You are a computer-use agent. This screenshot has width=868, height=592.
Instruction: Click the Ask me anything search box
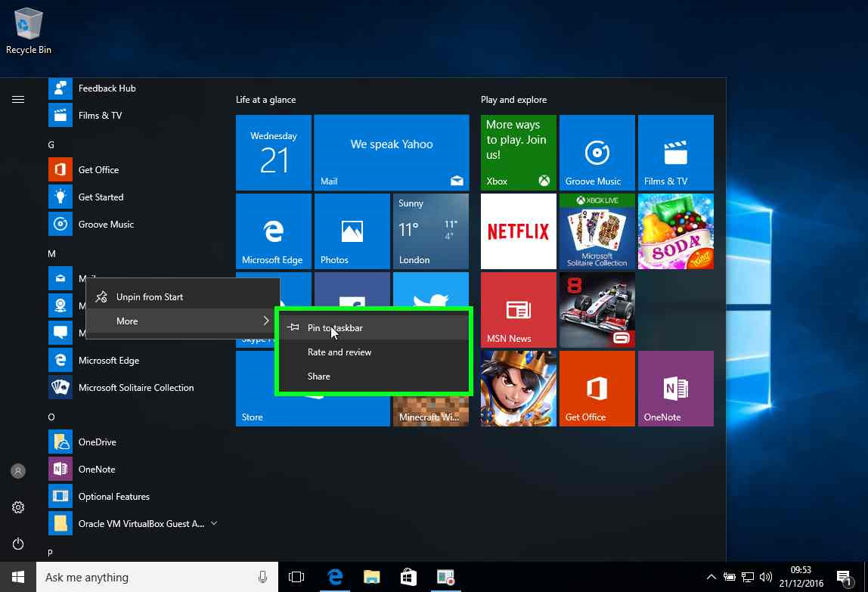(157, 577)
